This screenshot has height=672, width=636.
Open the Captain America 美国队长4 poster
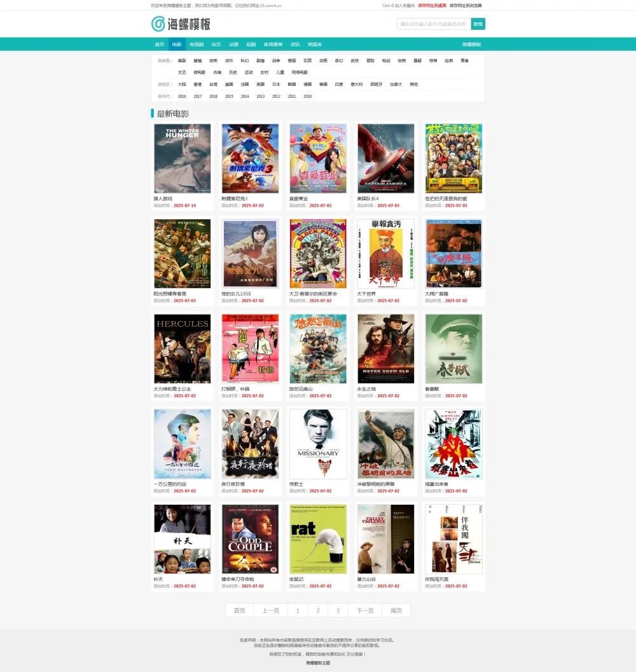click(x=386, y=158)
